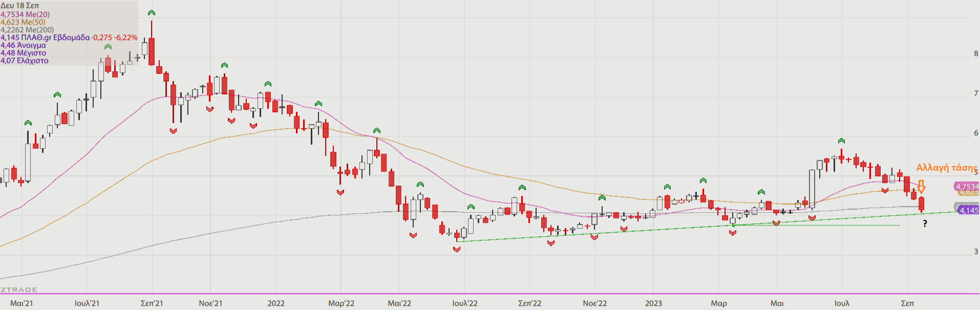Select the 'Αλλαγή τάσης' chart annotation

(947, 168)
